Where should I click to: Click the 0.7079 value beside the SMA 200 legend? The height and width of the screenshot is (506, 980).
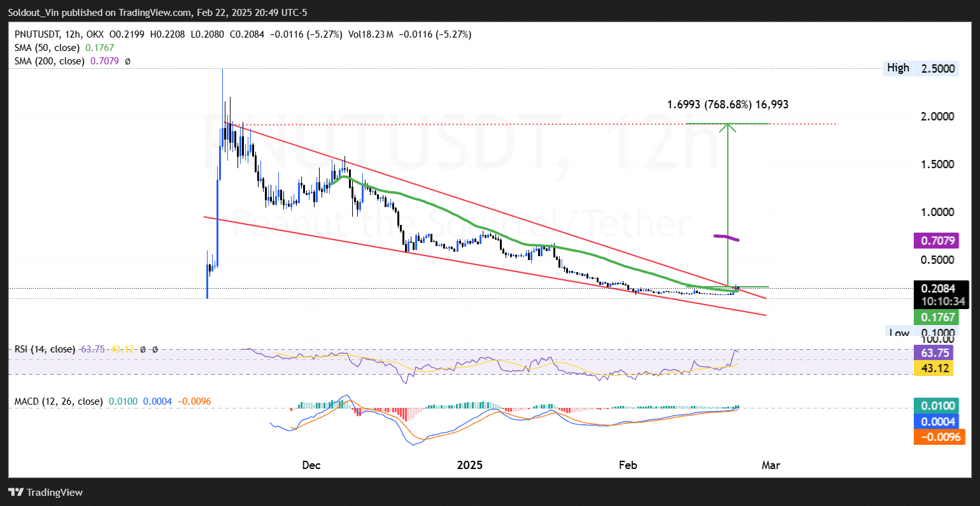(104, 61)
